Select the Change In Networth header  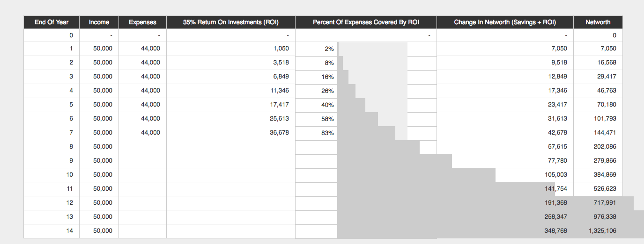tap(505, 22)
